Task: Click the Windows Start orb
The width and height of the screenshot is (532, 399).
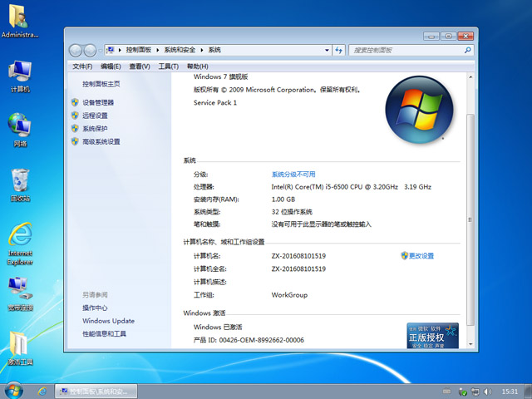Action: pyautogui.click(x=14, y=391)
